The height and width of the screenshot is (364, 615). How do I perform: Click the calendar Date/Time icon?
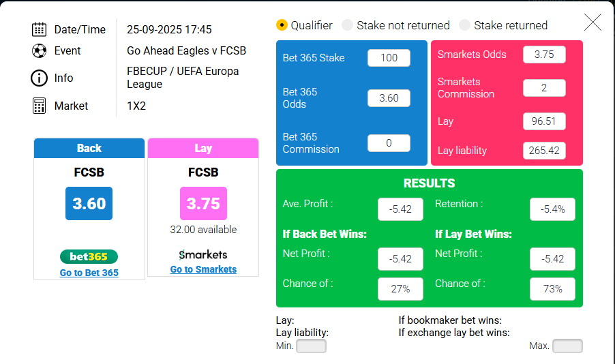coord(39,29)
